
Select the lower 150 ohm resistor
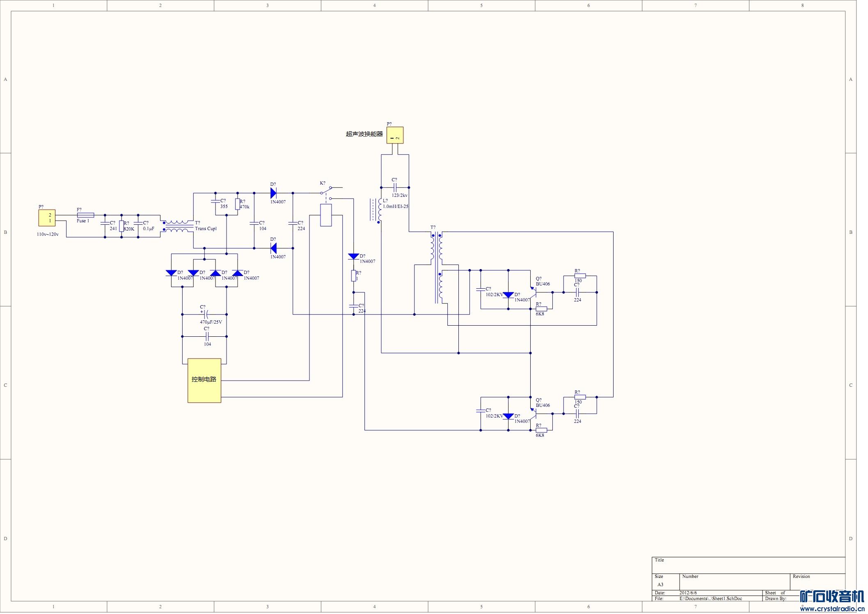tap(580, 397)
